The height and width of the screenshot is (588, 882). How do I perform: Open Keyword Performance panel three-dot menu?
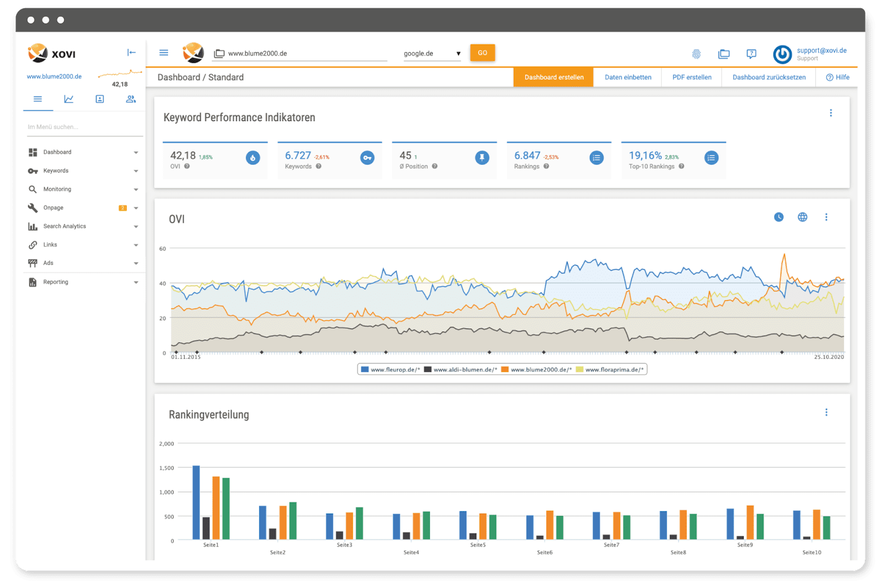[x=831, y=113]
